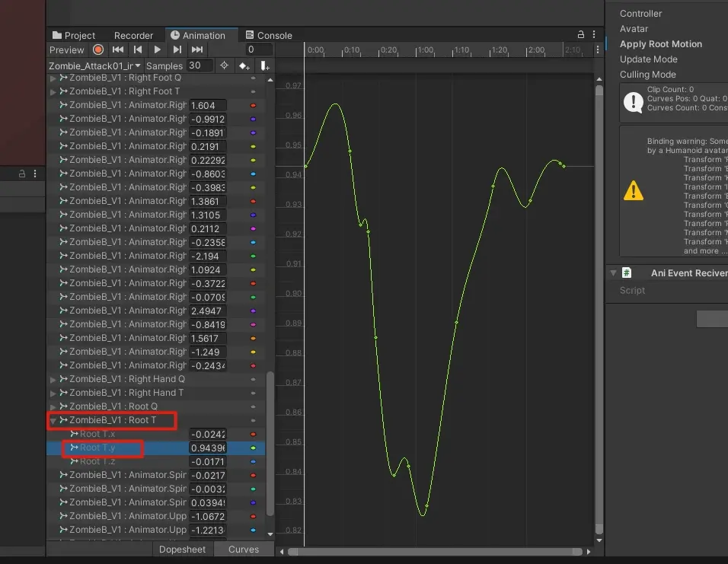Viewport: 728px width, 564px height.
Task: Click the property list vertical scrollbar handle
Action: [x=270, y=443]
